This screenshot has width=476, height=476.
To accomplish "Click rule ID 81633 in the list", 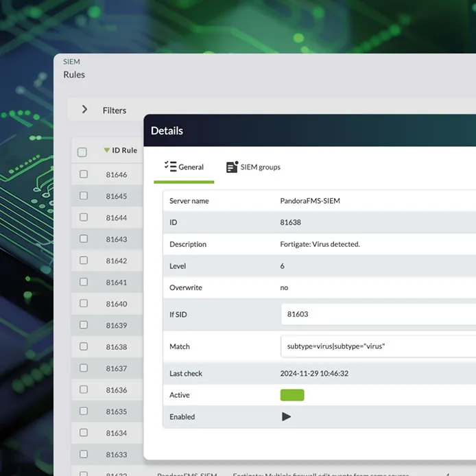I will (x=117, y=455).
